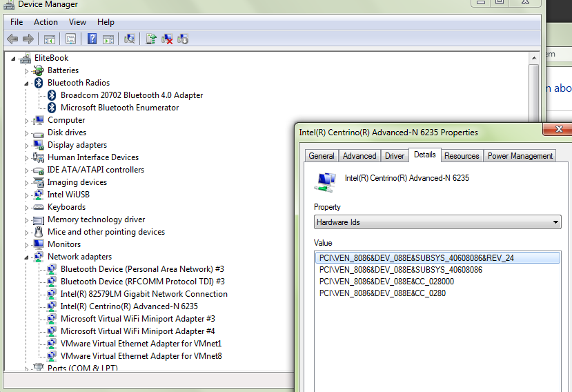Select VMware Virtual Ethernet Adapter for VMnet1

coord(141,344)
